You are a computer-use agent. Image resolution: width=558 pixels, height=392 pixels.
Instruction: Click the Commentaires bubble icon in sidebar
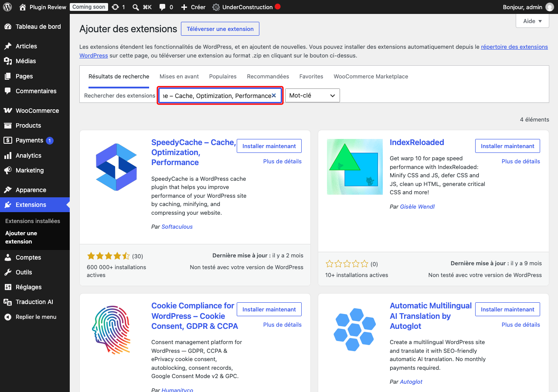tap(8, 91)
